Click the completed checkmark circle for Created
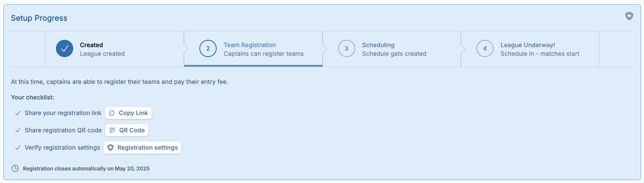This screenshot has height=183, width=644. 65,49
